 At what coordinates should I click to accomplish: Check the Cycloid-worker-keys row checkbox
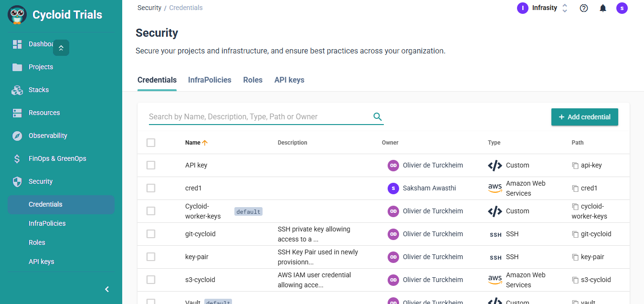(151, 211)
